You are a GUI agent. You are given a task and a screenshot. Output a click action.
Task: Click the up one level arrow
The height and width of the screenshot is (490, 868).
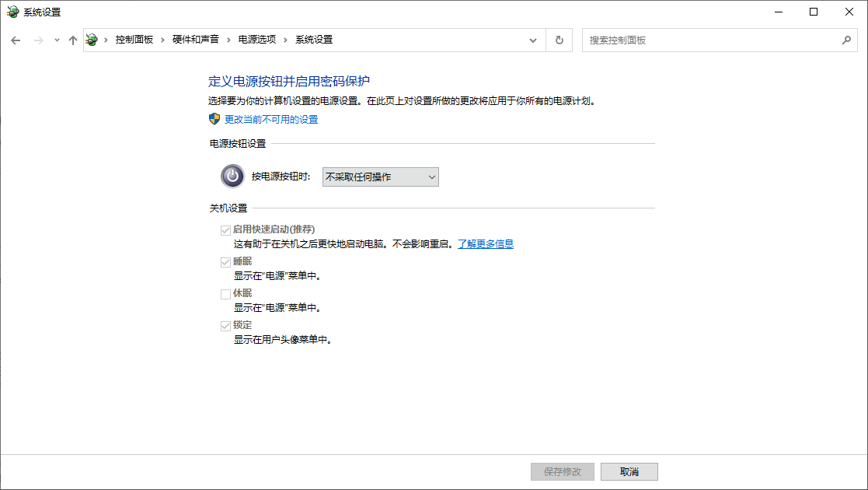(73, 40)
